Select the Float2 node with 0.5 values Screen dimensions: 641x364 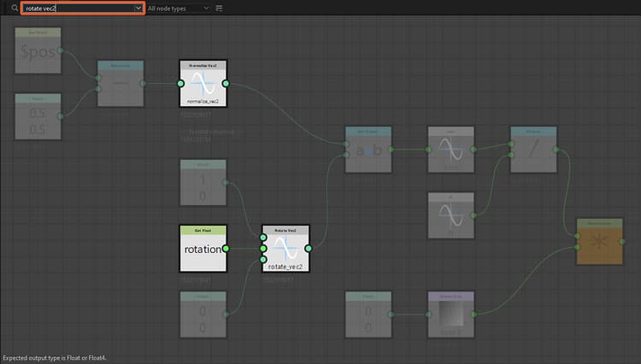coord(38,116)
